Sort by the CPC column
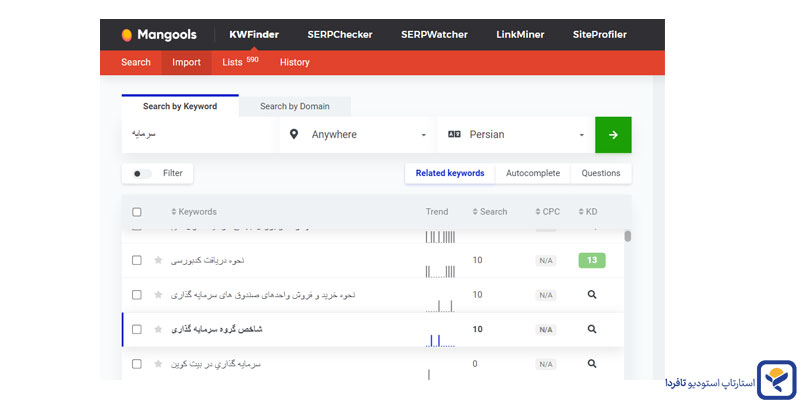 coord(547,212)
